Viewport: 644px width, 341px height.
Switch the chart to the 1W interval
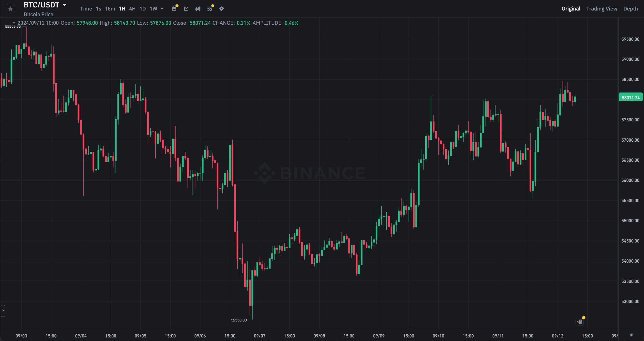[153, 9]
